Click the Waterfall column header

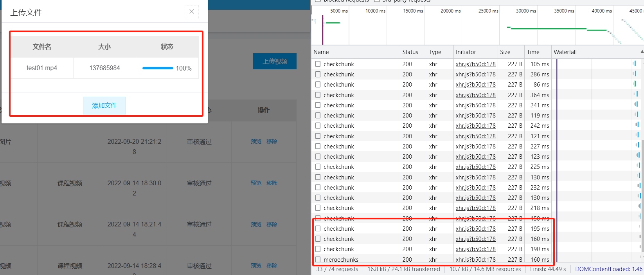(565, 52)
